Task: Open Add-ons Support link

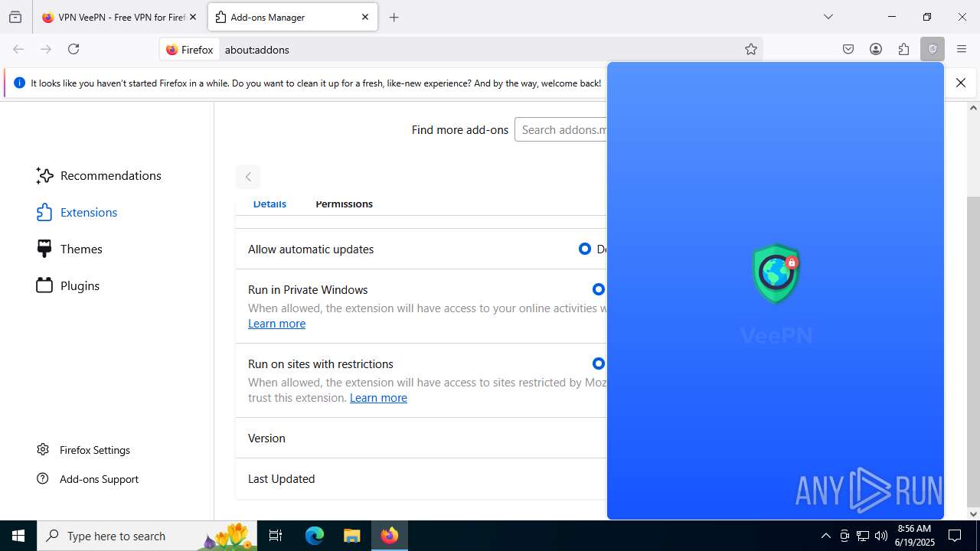Action: pos(87,479)
